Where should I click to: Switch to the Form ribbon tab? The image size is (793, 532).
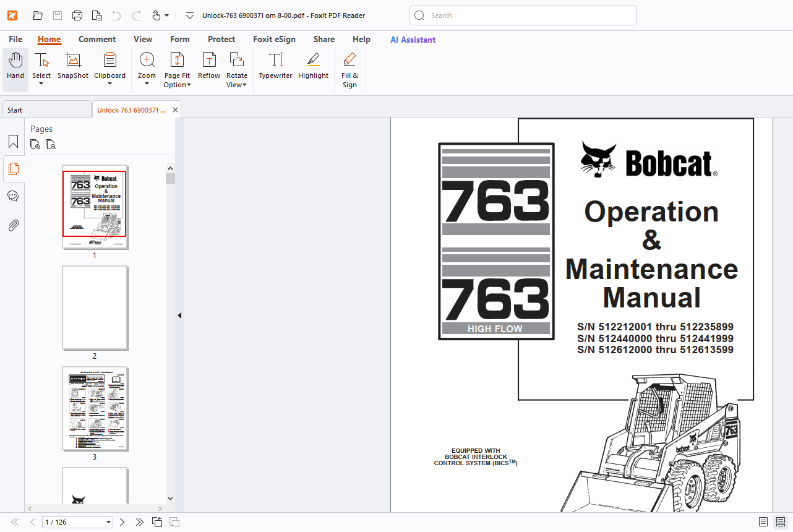pyautogui.click(x=180, y=39)
